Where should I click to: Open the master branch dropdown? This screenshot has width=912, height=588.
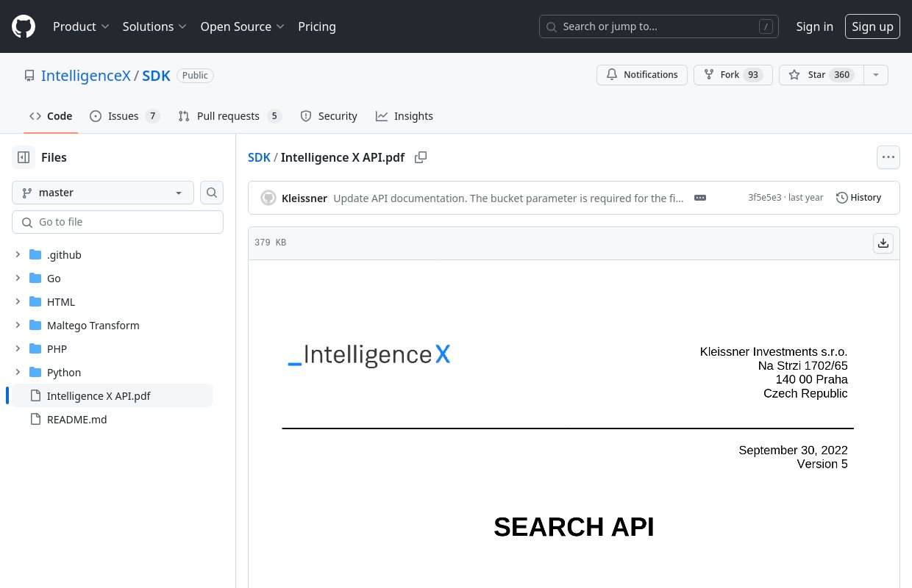[103, 193]
